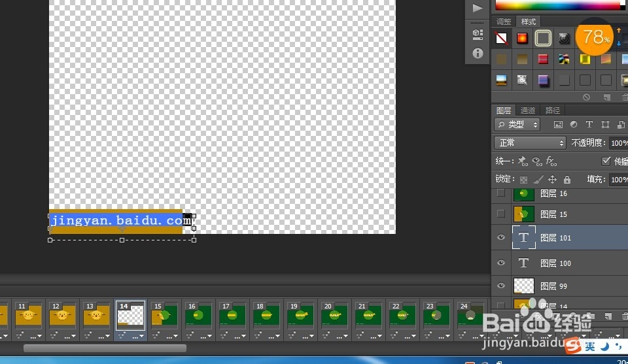Select animation frame 13
Image resolution: width=628 pixels, height=364 pixels.
click(x=97, y=315)
